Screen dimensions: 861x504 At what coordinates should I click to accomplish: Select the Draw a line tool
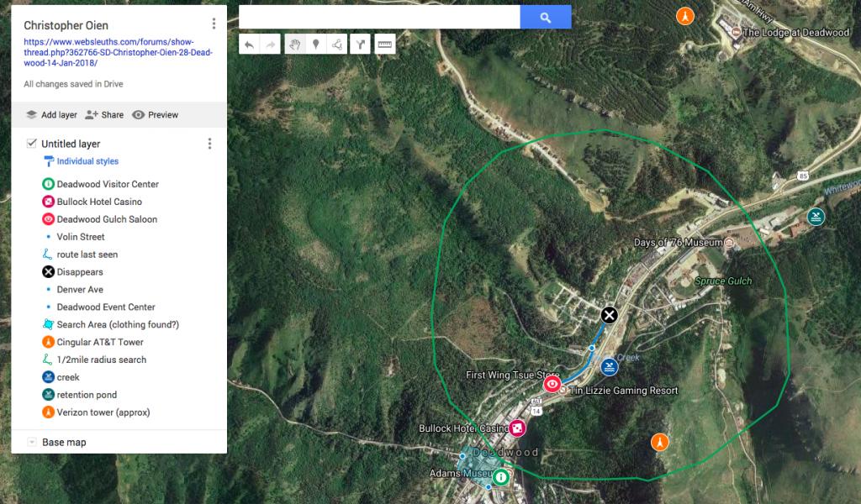pos(338,45)
